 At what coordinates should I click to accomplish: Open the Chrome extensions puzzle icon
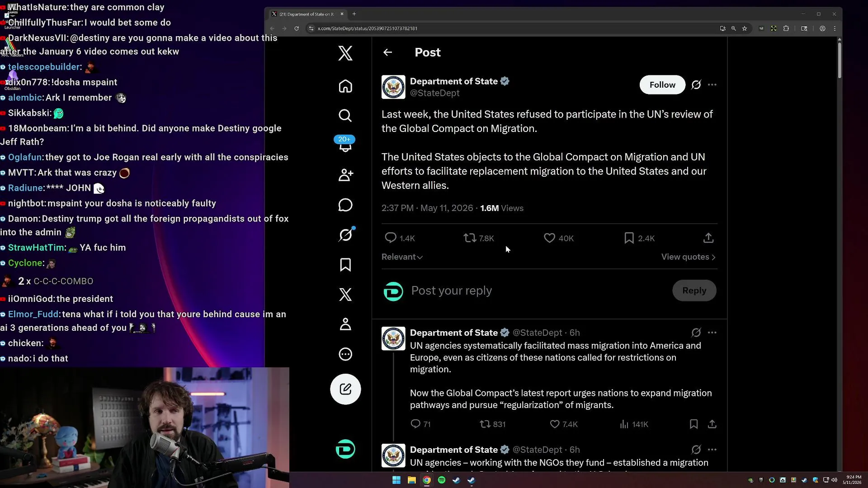pos(786,28)
